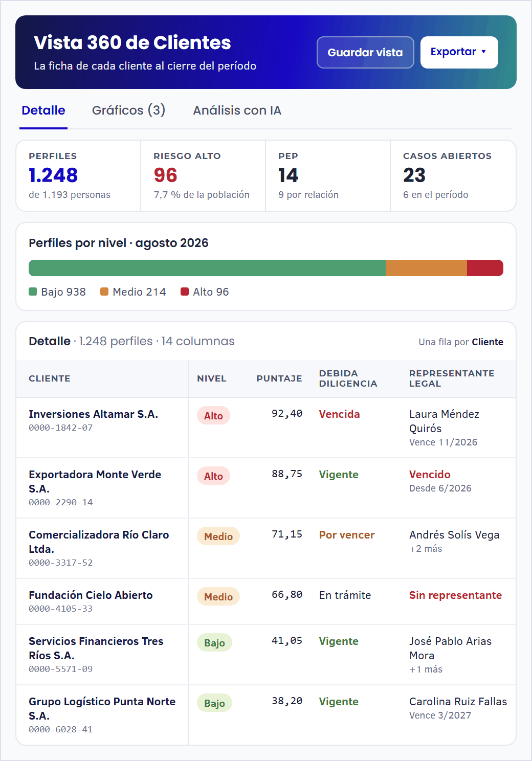Screen dimensions: 532x761
Task: Click the red Alto bar segment
Action: [x=485, y=268]
